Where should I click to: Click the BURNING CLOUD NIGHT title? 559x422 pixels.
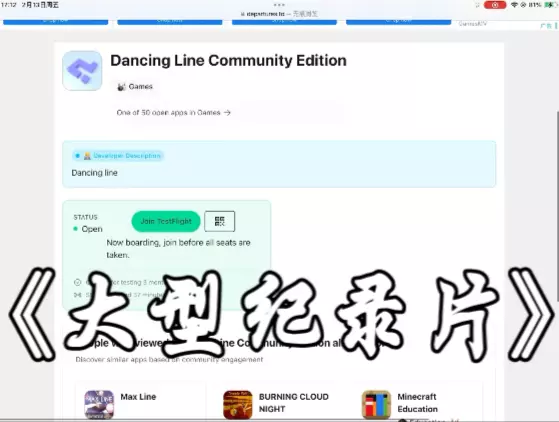coord(294,403)
